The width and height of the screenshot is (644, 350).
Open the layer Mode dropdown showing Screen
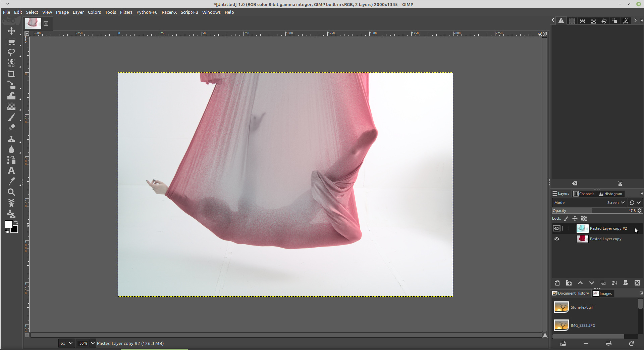click(589, 203)
